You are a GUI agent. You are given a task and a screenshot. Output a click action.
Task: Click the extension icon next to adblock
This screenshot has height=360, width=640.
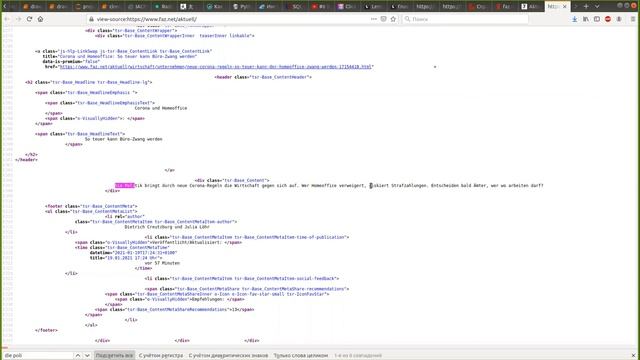coord(619,19)
